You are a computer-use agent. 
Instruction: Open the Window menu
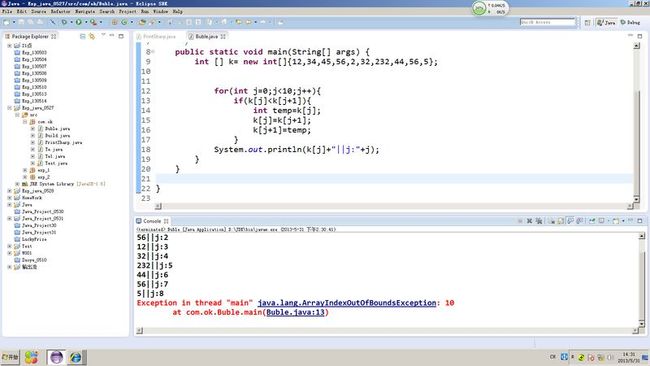(161, 12)
